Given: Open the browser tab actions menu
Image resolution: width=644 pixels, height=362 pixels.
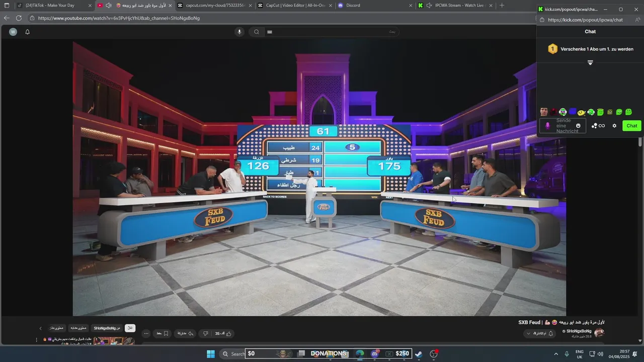Looking at the screenshot, I should pyautogui.click(x=7, y=6).
